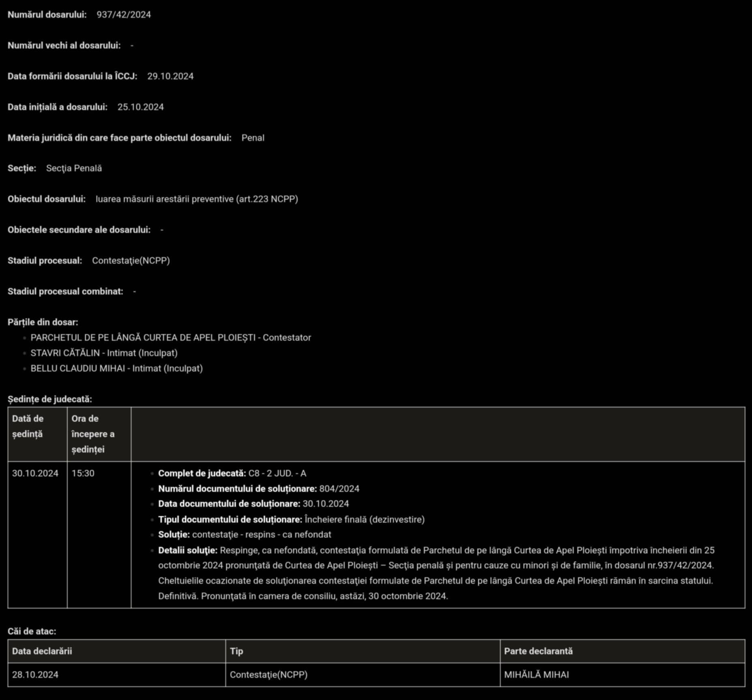Click the 'Complet de judecată' C8 line
This screenshot has height=700, width=752.
point(232,474)
